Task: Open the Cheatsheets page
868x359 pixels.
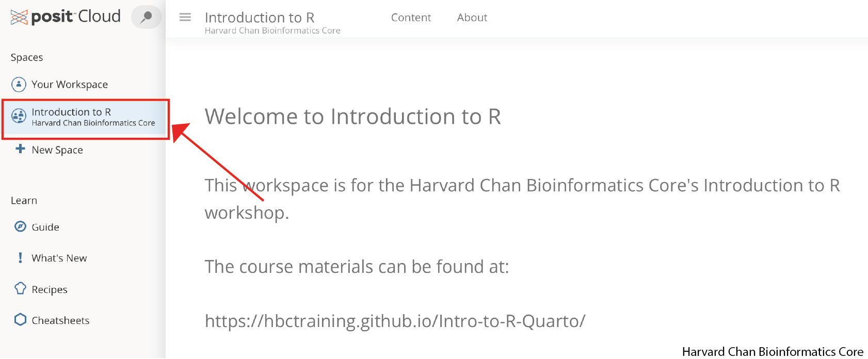Action: coord(60,320)
